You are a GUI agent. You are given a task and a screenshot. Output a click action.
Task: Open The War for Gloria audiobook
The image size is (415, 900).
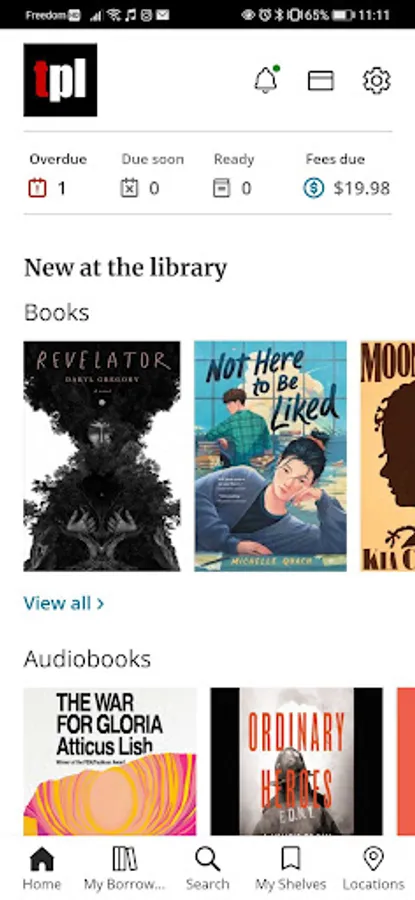pos(110,761)
